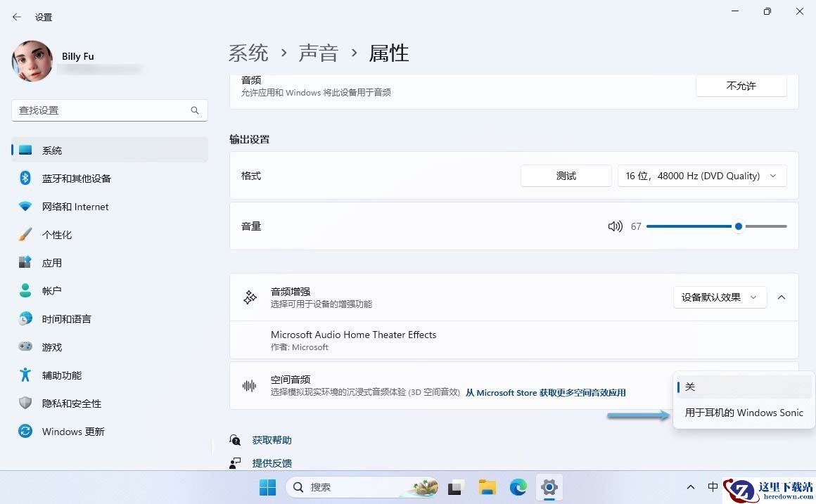Choose 用于耳机的 Windows Sonic option
Screen dimensions: 816x504
pyautogui.click(x=744, y=413)
